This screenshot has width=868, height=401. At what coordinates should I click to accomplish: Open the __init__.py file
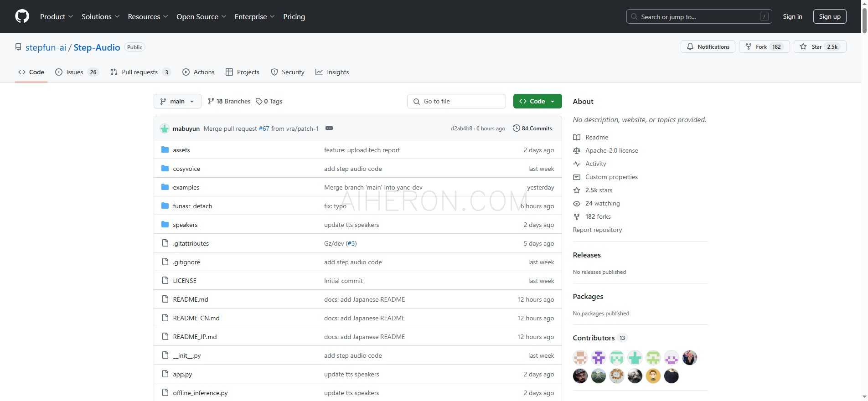click(187, 355)
